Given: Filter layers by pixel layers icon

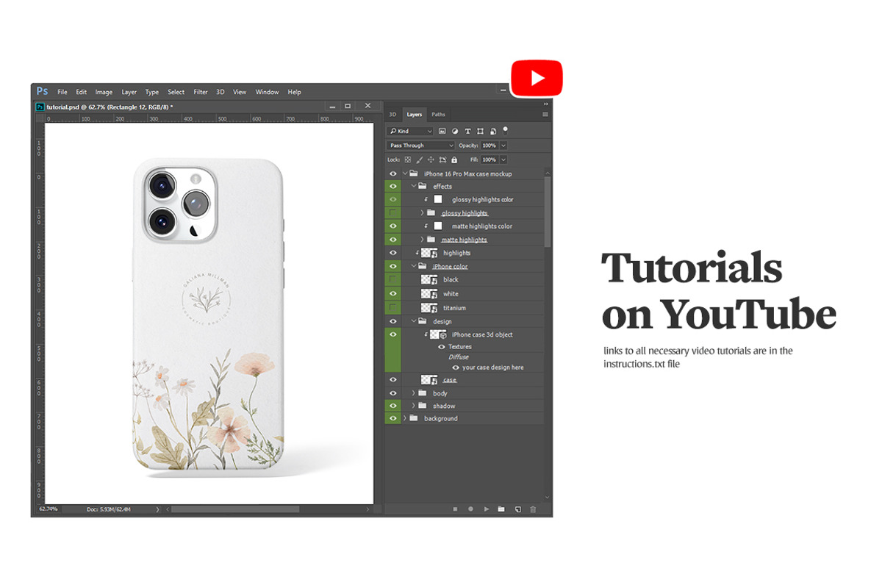Looking at the screenshot, I should tap(442, 131).
